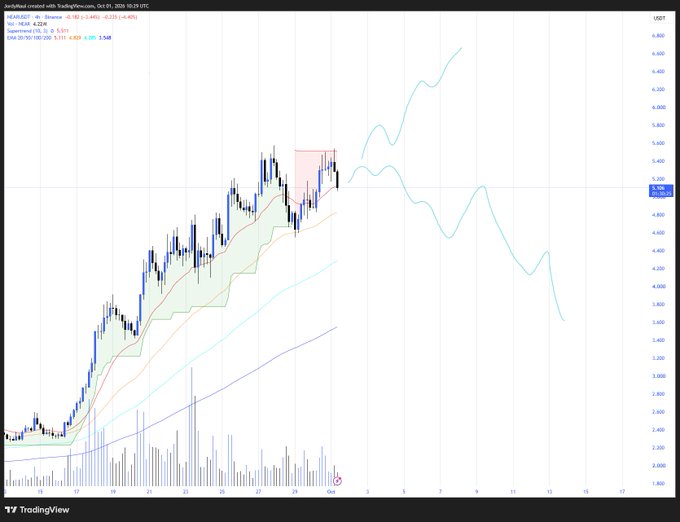Viewport: 680px width, 522px height.
Task: Select the Vol · NEAR indicator legend
Action: coord(18,24)
